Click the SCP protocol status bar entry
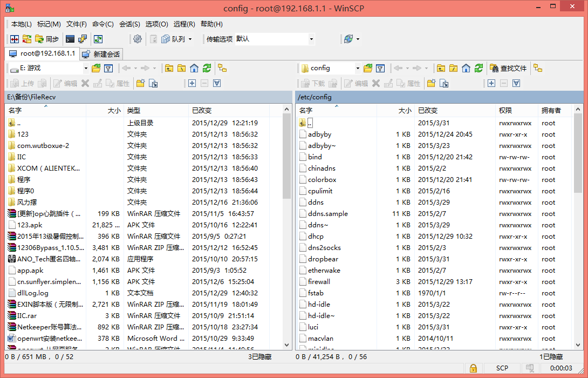The image size is (588, 378). pos(502,368)
